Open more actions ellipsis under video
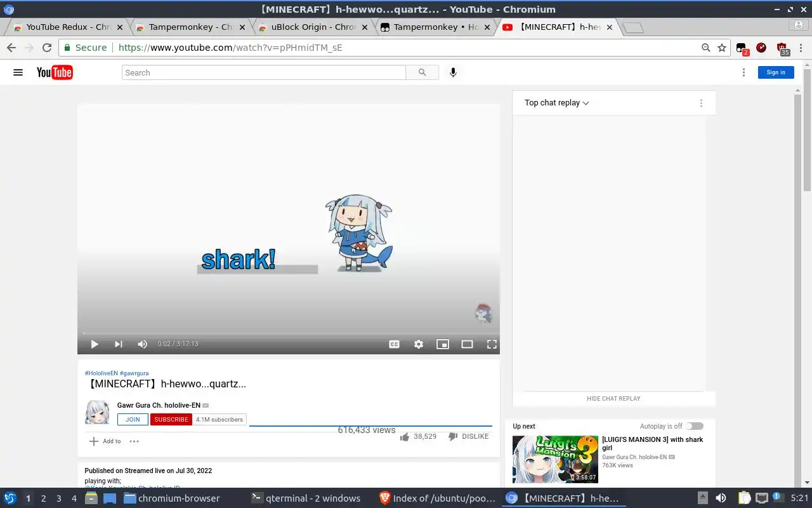Screen dimensions: 812x508 pos(134,441)
